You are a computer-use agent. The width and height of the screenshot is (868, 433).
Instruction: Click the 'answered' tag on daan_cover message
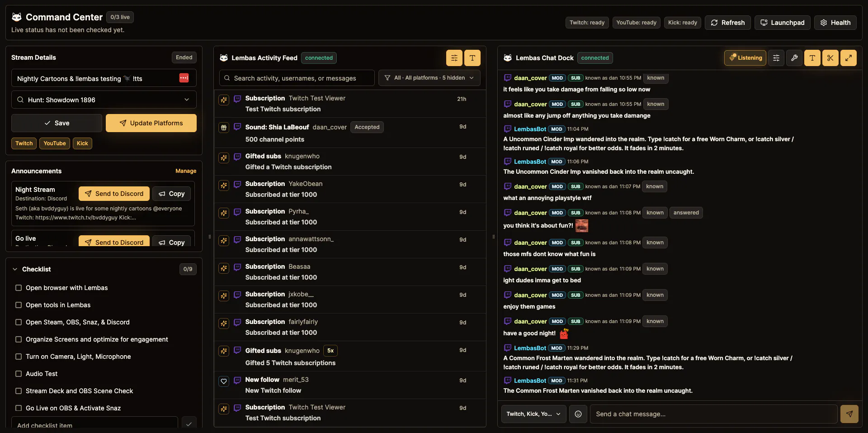click(686, 213)
